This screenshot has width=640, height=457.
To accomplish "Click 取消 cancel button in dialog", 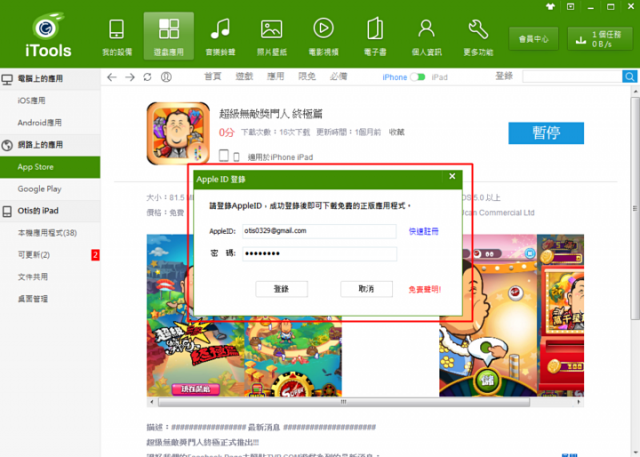I will click(367, 289).
